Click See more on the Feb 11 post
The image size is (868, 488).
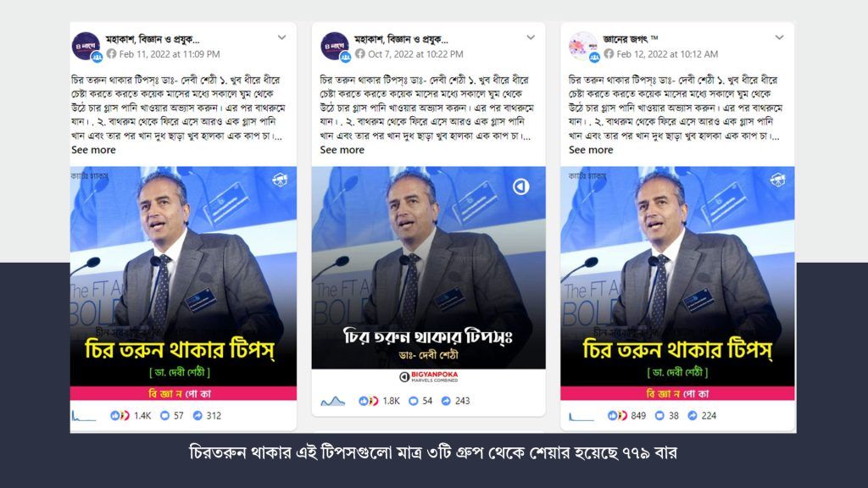click(93, 150)
